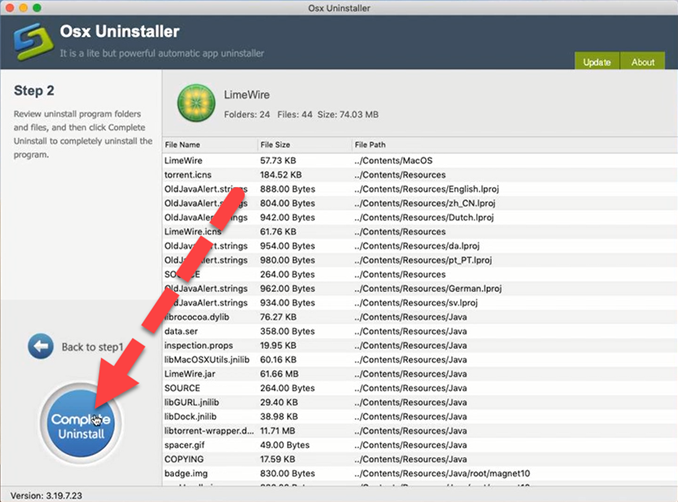Click the Version 3.19.7.23 status text
This screenshot has height=502, width=678.
[x=46, y=496]
